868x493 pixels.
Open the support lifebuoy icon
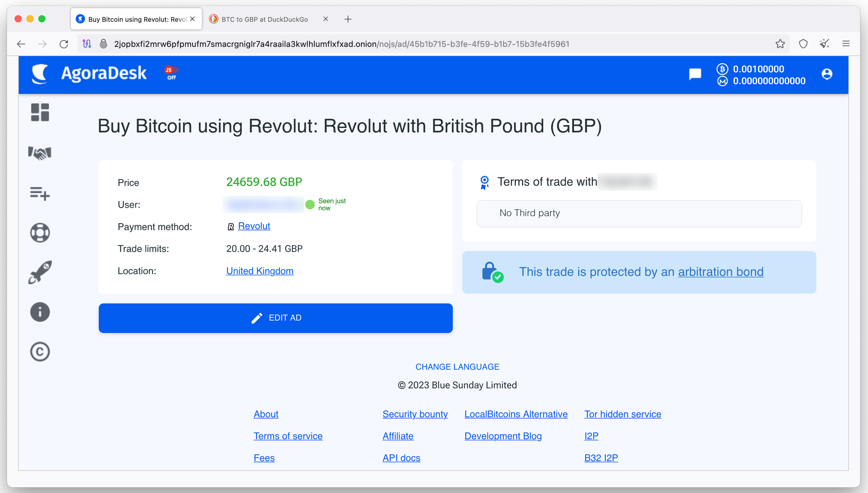[x=40, y=233]
